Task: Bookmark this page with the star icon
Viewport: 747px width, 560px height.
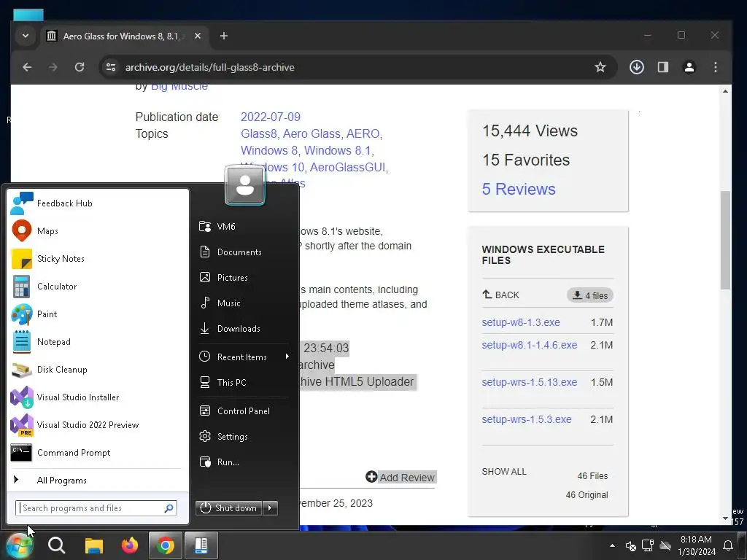Action: pyautogui.click(x=600, y=67)
